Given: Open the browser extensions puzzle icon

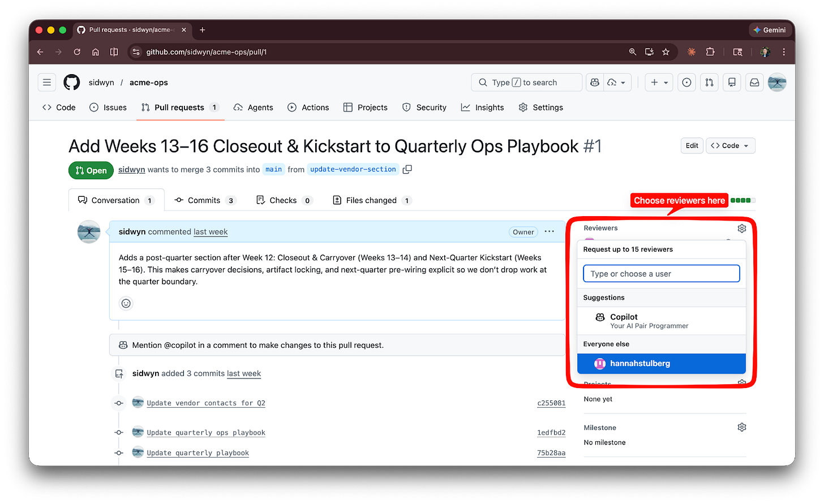Looking at the screenshot, I should pyautogui.click(x=710, y=52).
